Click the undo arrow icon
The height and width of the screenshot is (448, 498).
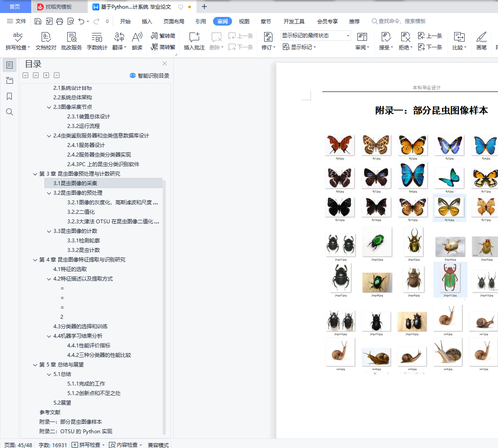coord(81,21)
